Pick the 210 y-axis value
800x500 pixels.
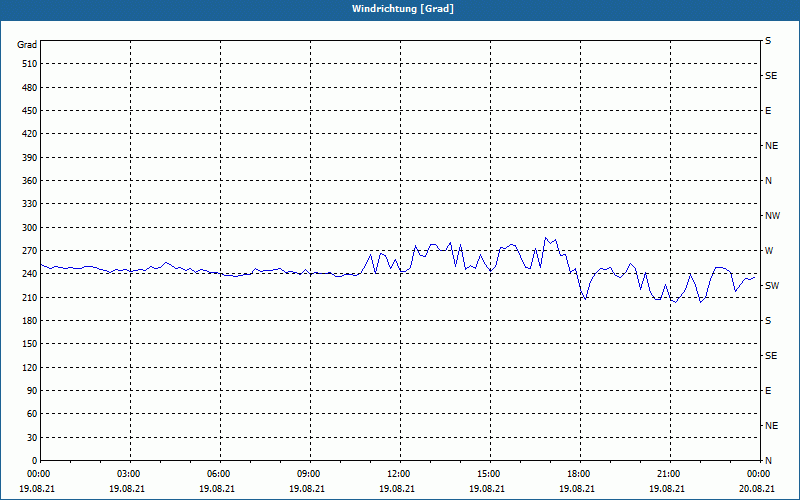pyautogui.click(x=30, y=297)
